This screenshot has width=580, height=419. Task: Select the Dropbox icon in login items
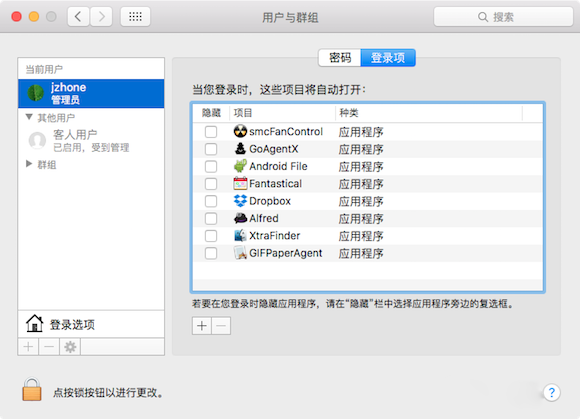(240, 201)
